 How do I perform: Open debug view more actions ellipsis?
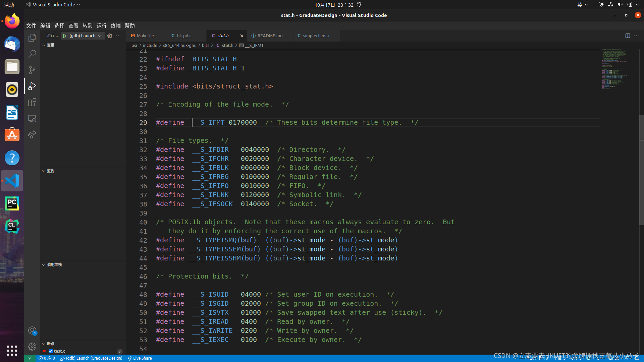[118, 36]
